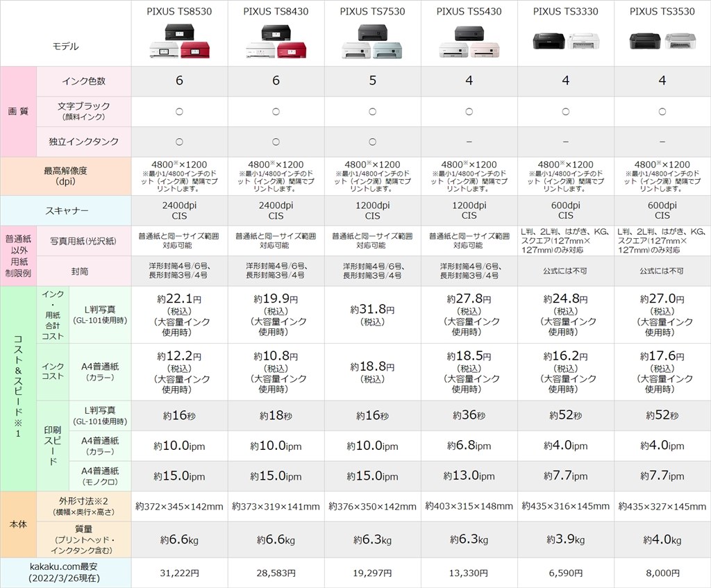Image resolution: width=711 pixels, height=588 pixels.
Task: Click the "約4.0kg" weight cell
Action: [662, 539]
